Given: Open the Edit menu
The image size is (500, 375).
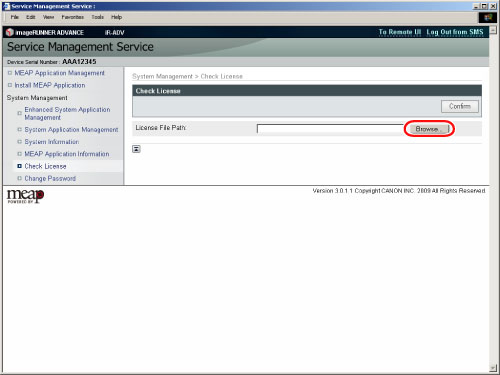Looking at the screenshot, I should click(x=31, y=17).
